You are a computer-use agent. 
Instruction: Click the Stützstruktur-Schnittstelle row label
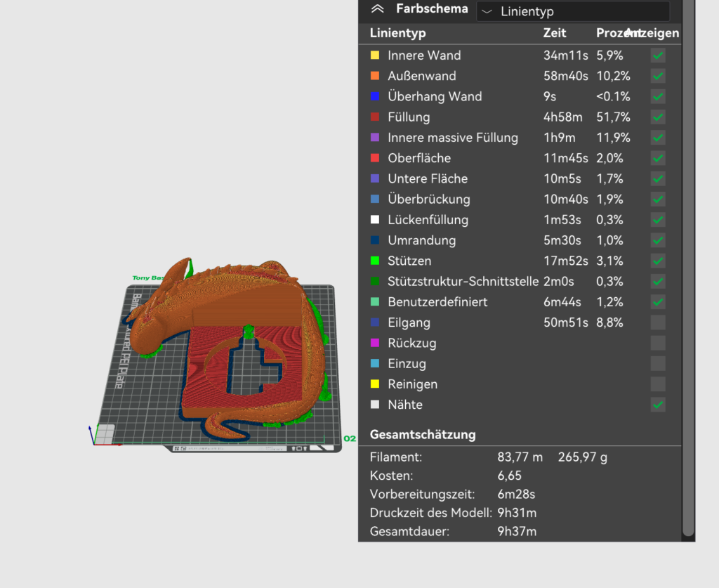coord(462,282)
